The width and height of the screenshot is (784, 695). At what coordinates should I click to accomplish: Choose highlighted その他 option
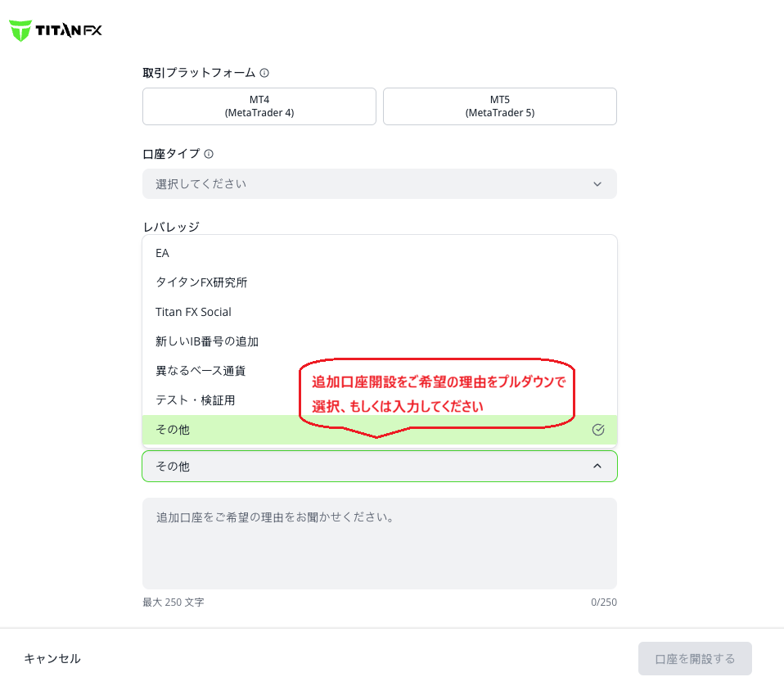[x=380, y=430]
